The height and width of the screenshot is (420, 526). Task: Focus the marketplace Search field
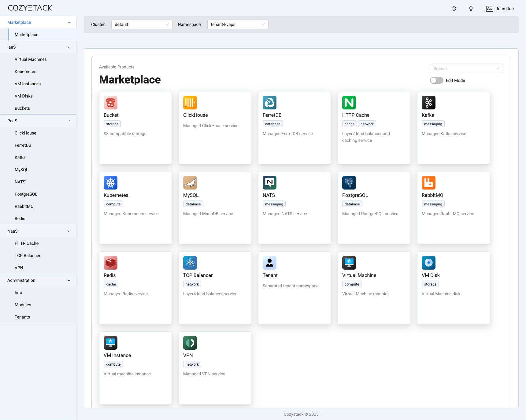(466, 68)
